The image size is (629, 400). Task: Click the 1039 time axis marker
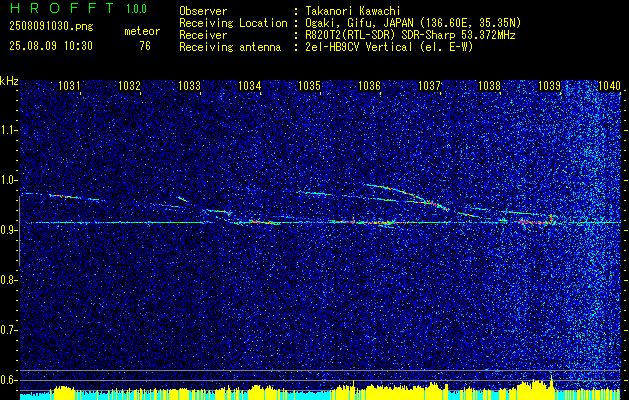point(549,85)
